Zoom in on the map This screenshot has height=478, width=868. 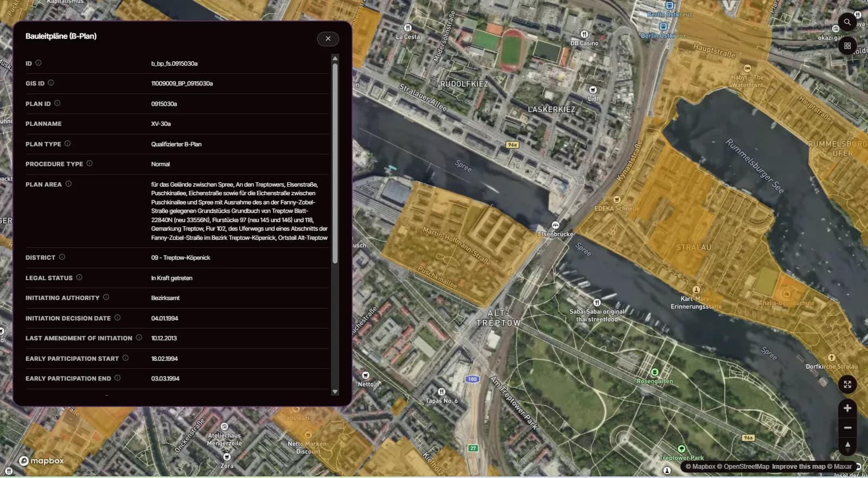pyautogui.click(x=847, y=408)
